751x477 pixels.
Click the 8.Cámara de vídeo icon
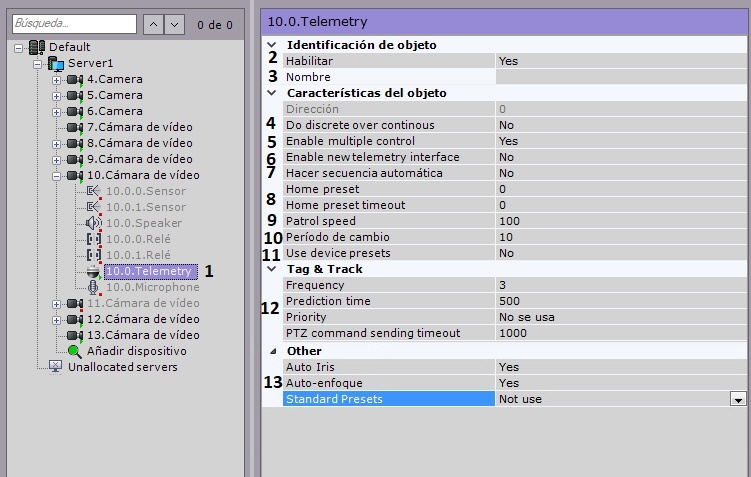tap(75, 143)
